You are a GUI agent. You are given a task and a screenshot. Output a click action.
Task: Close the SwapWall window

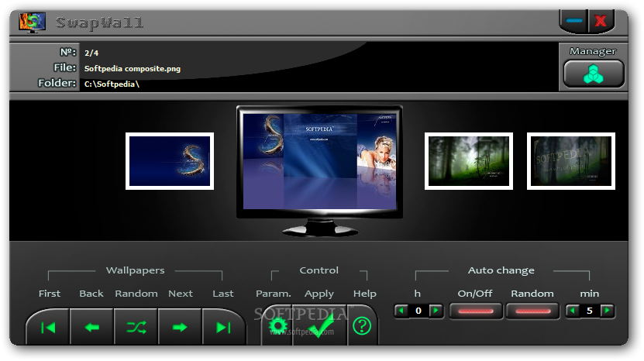[601, 21]
